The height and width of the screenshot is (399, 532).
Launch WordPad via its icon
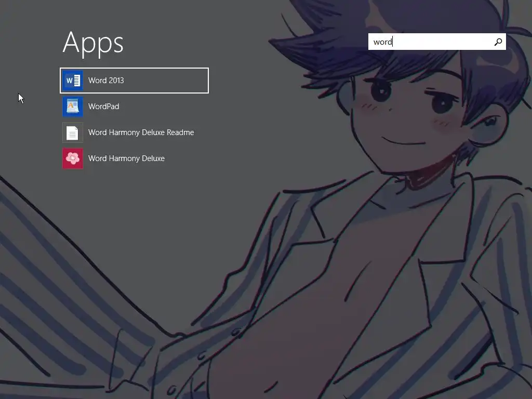click(73, 107)
